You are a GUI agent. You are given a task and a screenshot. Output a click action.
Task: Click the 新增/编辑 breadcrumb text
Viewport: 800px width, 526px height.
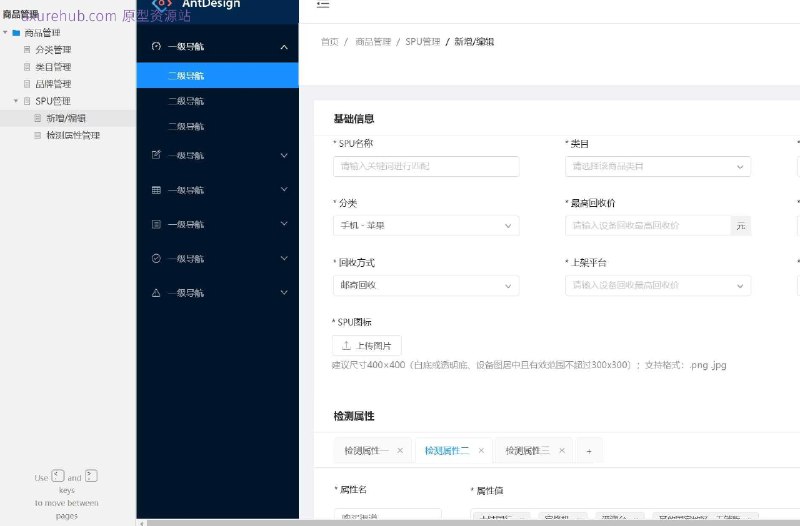(474, 42)
